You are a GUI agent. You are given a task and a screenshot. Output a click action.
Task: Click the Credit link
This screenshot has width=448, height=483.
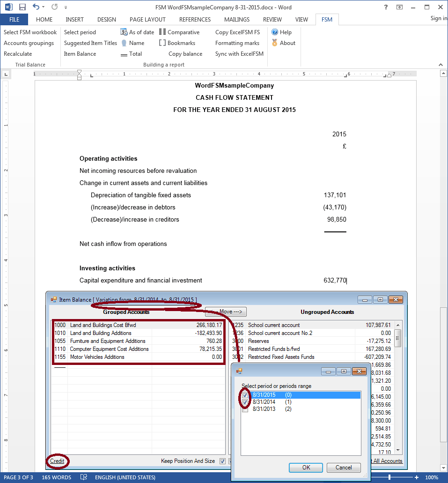pos(57,461)
